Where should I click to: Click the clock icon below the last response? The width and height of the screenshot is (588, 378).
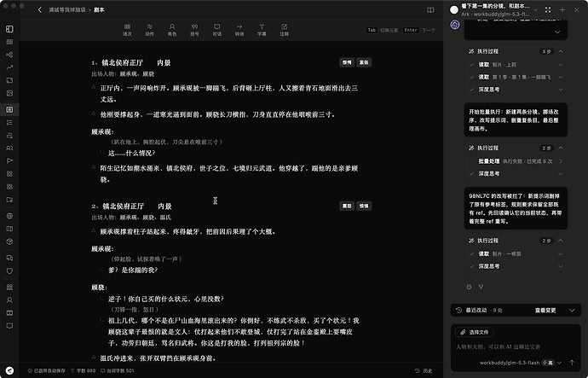pyautogui.click(x=470, y=287)
